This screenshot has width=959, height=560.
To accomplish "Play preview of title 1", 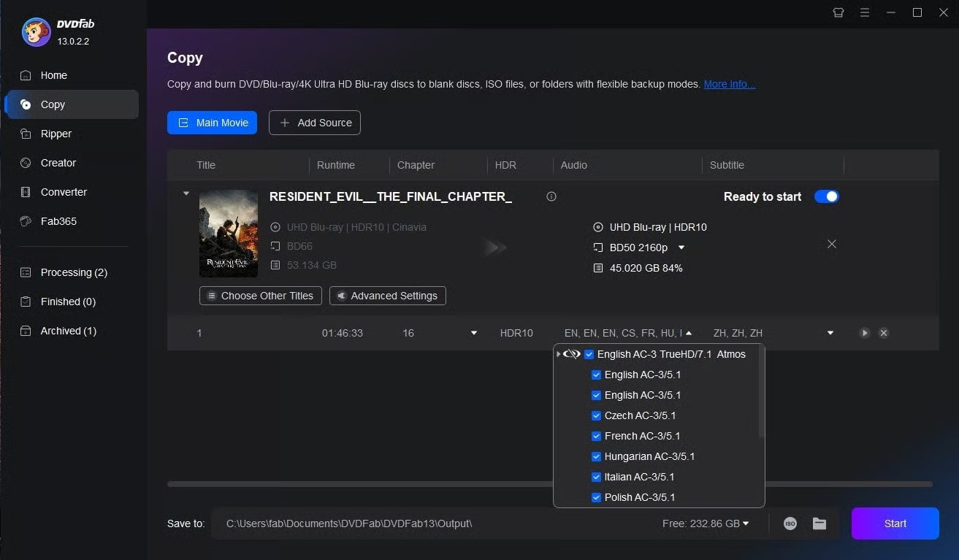I will click(865, 333).
